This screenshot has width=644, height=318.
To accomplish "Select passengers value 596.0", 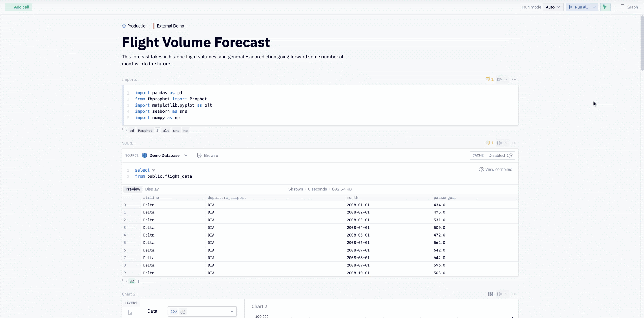I will (x=475, y=265).
